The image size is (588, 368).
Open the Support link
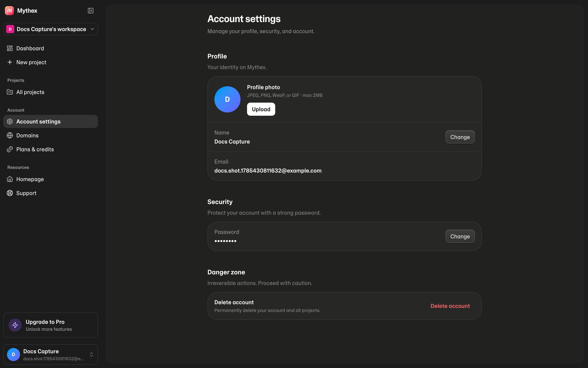[51, 193]
